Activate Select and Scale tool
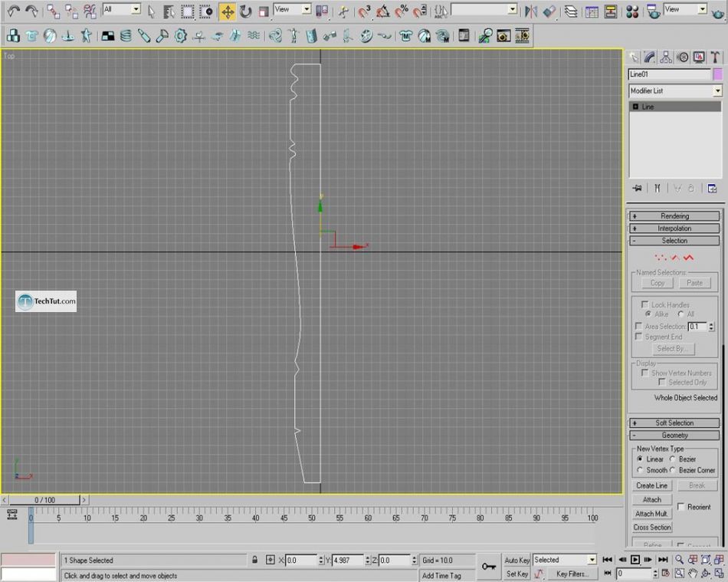The height and width of the screenshot is (582, 728). point(264,12)
